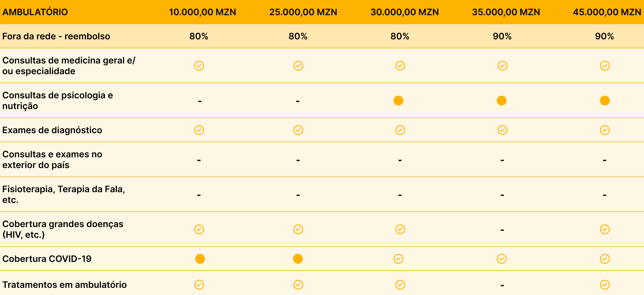Click Exames de diagnóstico checkmark in 45.000,00 MZN column
Image resolution: width=644 pixels, height=295 pixels.
[x=605, y=130]
